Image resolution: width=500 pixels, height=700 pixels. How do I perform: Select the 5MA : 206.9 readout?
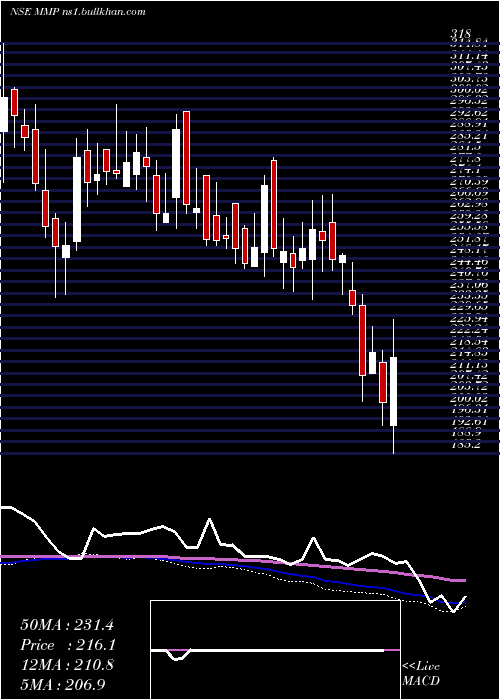tap(63, 684)
